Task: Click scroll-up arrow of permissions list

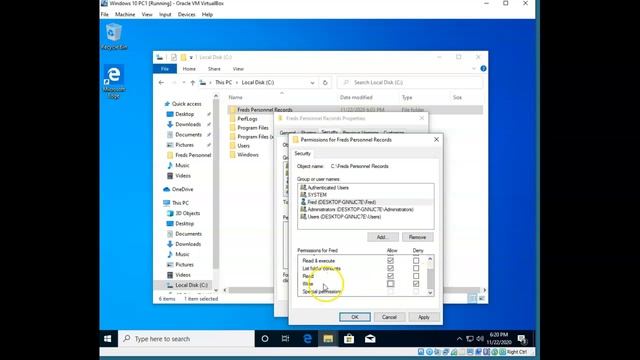Action: tap(430, 259)
